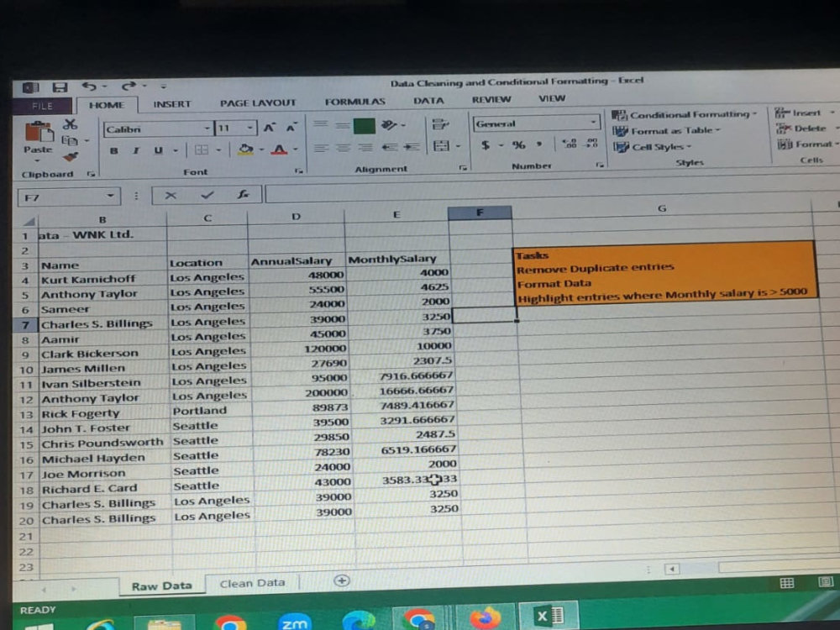The image size is (840, 630).
Task: Open the Cell Styles dropdown
Action: pos(653,147)
